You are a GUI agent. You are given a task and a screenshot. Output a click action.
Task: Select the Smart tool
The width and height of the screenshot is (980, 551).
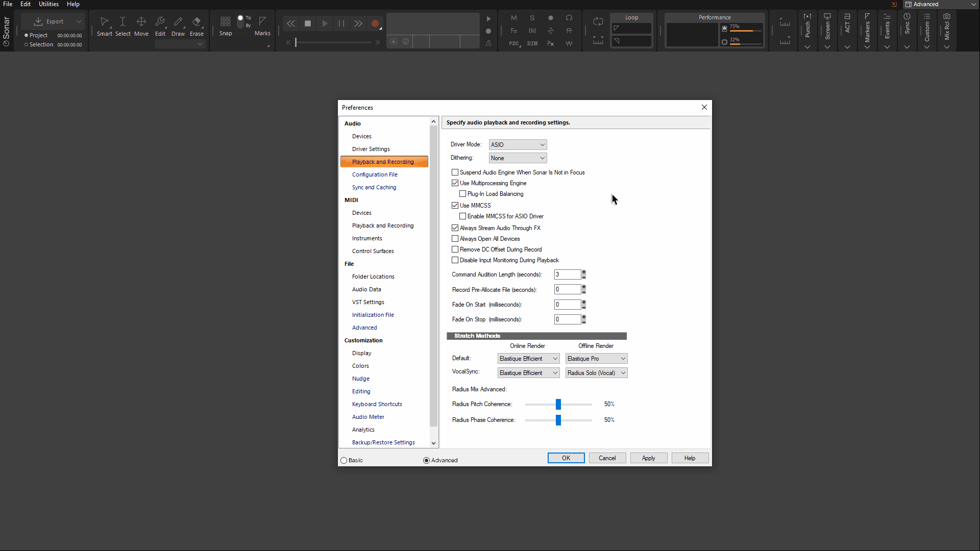coord(104,23)
